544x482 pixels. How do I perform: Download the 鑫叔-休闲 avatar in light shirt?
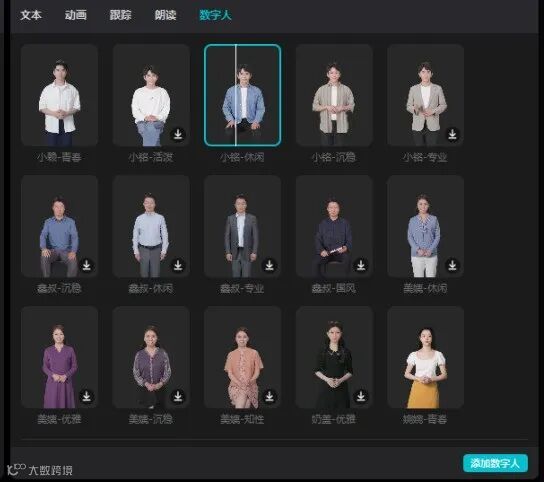pos(178,265)
